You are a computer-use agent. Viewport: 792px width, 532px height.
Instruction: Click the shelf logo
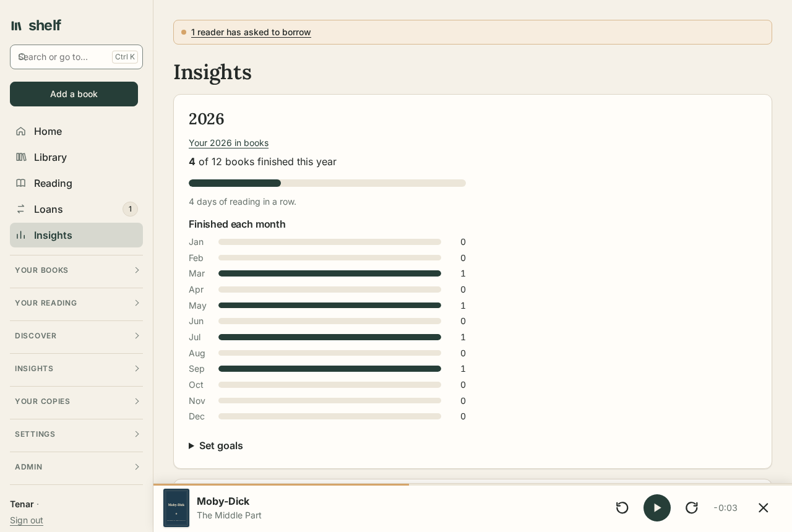36,25
